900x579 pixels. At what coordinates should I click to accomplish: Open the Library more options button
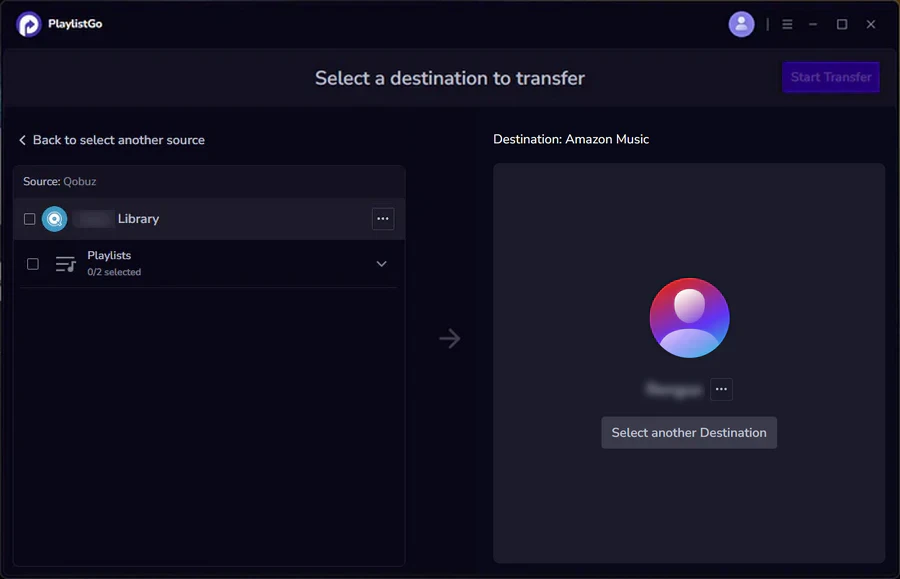pos(383,219)
